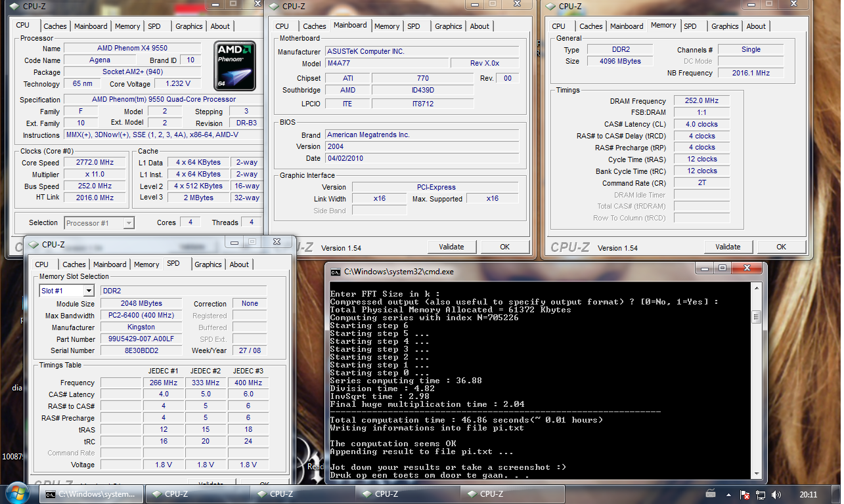Click Validate in the Mainboard window
This screenshot has width=844, height=504.
coord(451,247)
